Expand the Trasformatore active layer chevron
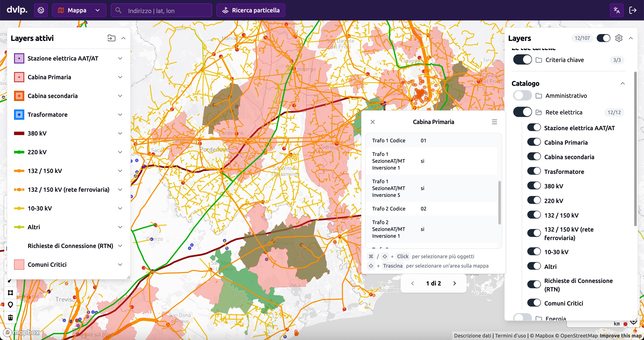The image size is (644, 340). pos(120,114)
